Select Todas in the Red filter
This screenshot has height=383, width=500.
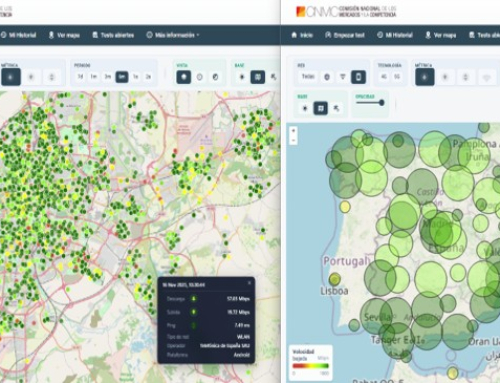coord(308,77)
